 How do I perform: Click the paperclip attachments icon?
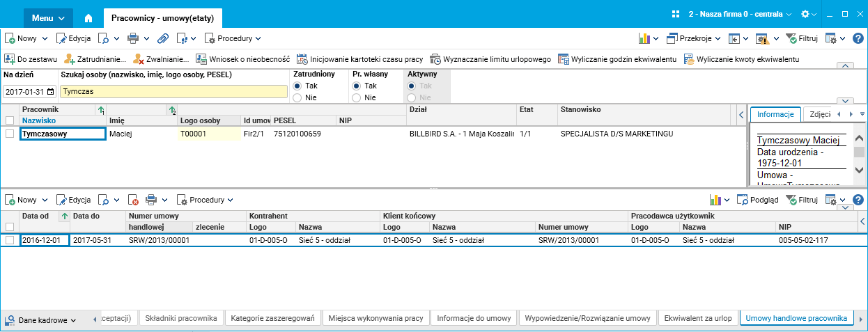(162, 38)
